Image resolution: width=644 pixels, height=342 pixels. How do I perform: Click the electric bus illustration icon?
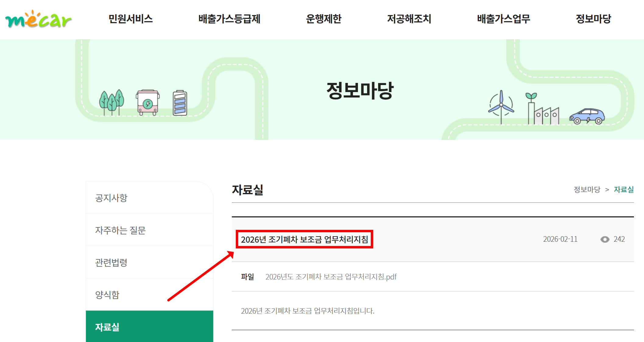point(148,102)
